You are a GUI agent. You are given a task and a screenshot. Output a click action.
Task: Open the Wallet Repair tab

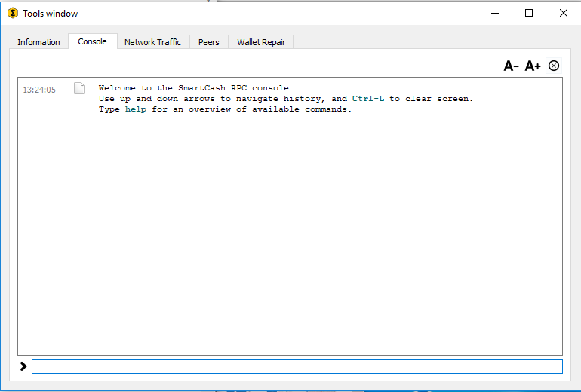point(261,42)
